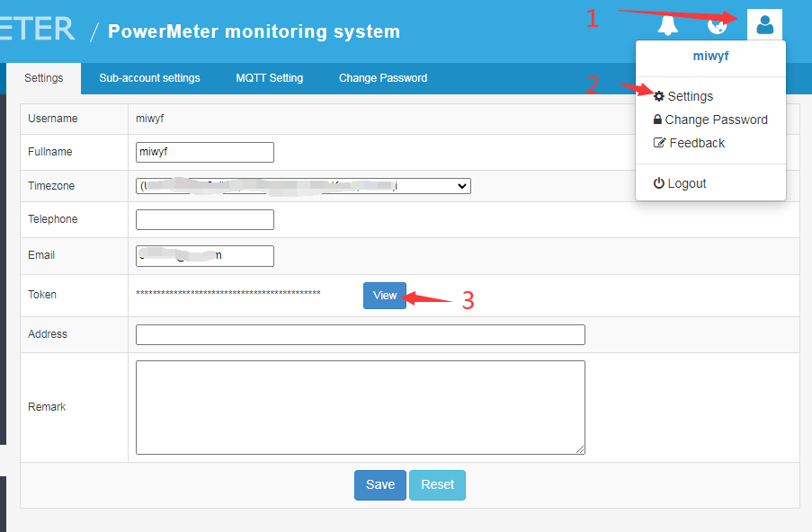Image resolution: width=812 pixels, height=532 pixels.
Task: Open the user profile avatar icon
Action: [763, 24]
